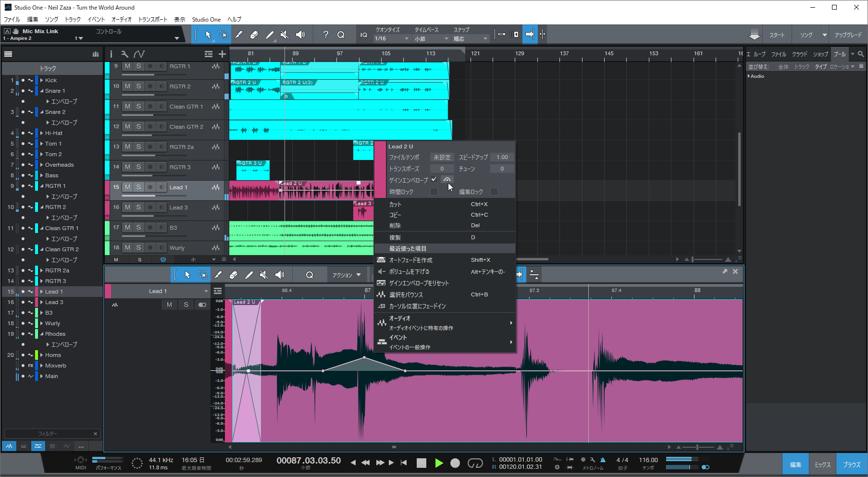
Task: Select the editor's Split tool
Action: 218,275
